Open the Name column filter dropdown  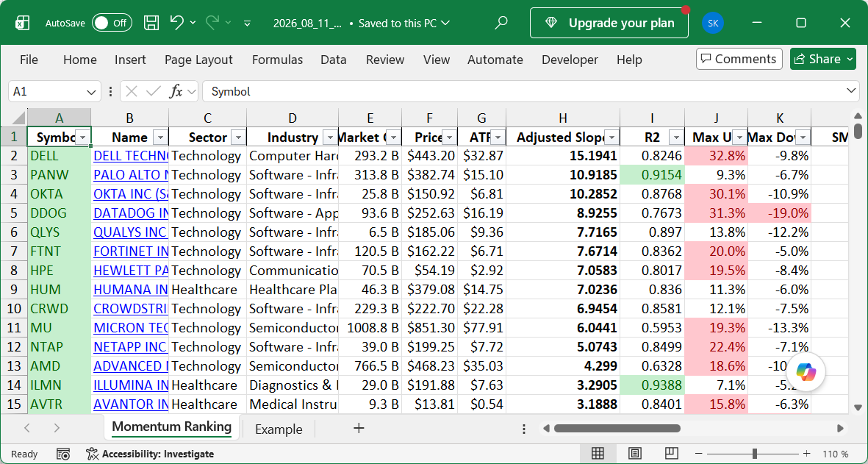tap(160, 138)
